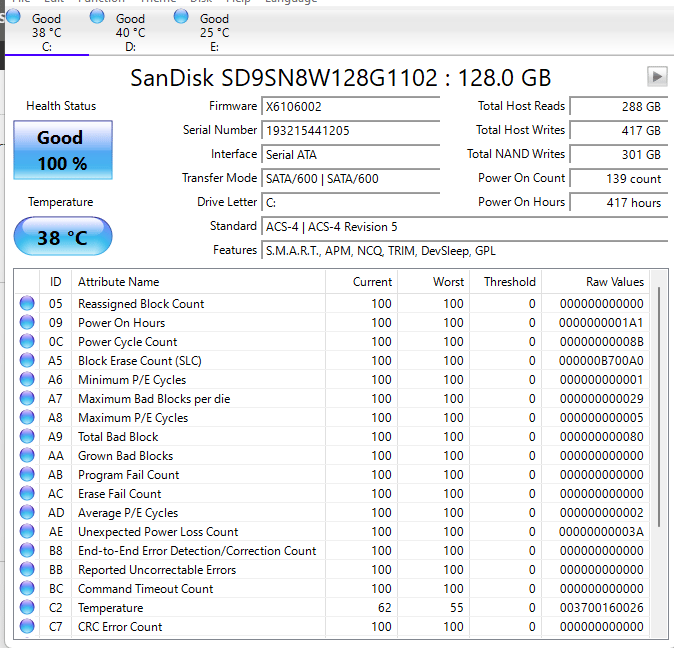Click status orb of Grown Bad Blocks row

coord(27,455)
